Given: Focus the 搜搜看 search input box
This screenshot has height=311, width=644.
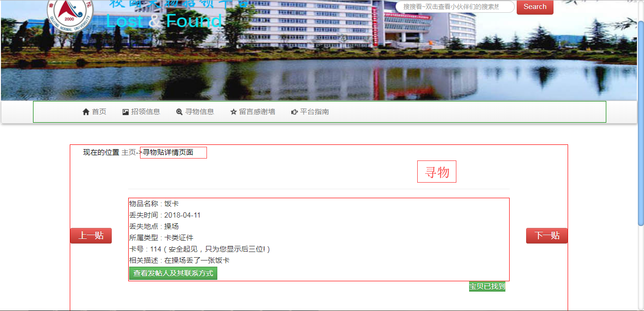Looking at the screenshot, I should pos(455,7).
